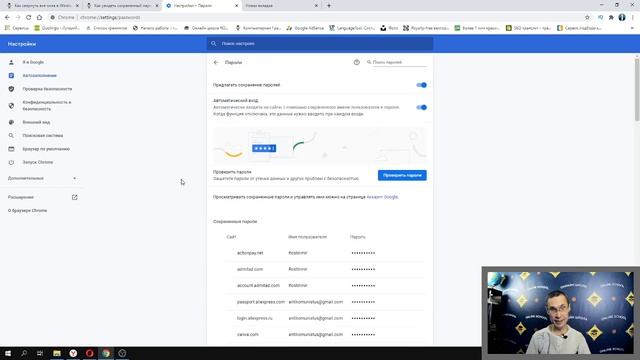Image resolution: width=640 pixels, height=360 pixels.
Task: Click the account.admitad.com site entry
Action: pos(258,286)
